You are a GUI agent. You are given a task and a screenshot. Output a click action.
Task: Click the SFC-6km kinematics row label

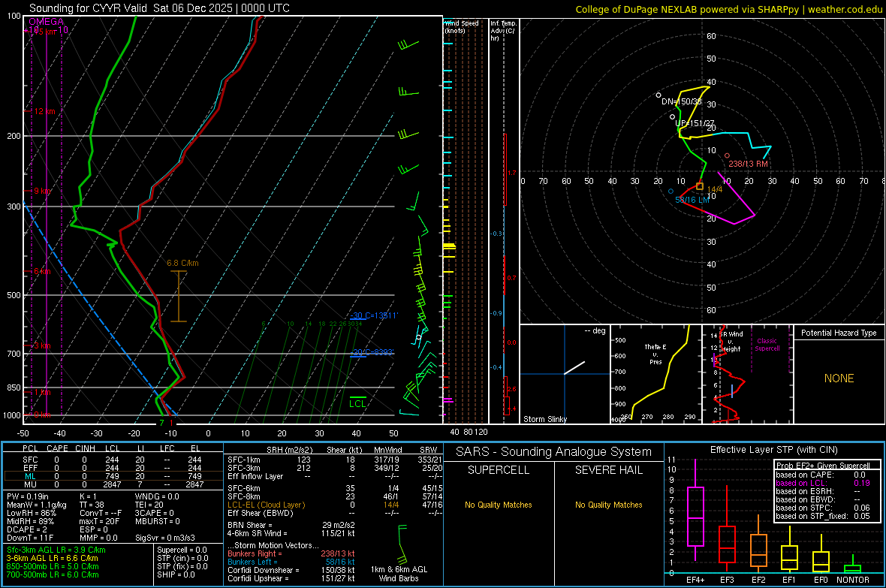click(x=244, y=488)
